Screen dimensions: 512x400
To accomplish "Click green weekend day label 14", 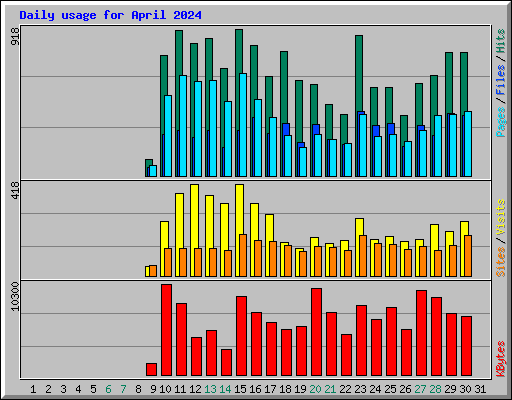I will 225,389.
